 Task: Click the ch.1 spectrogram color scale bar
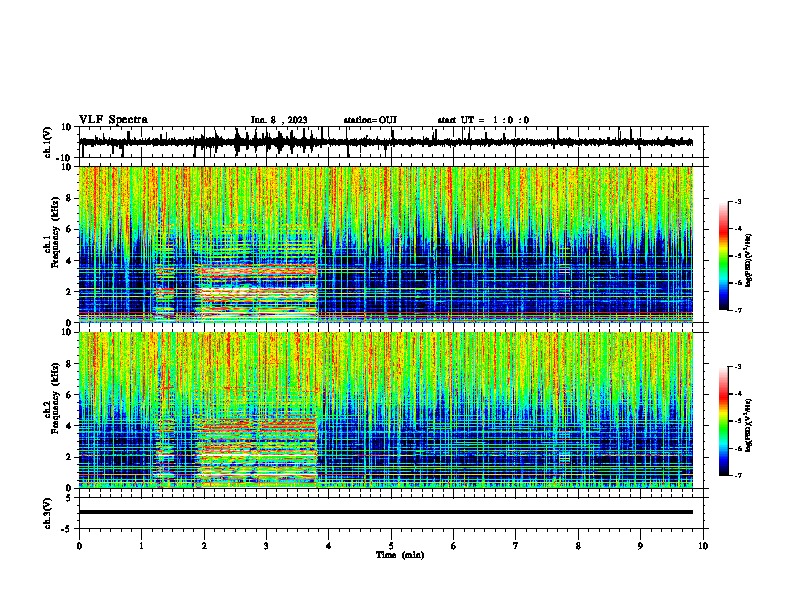point(723,256)
